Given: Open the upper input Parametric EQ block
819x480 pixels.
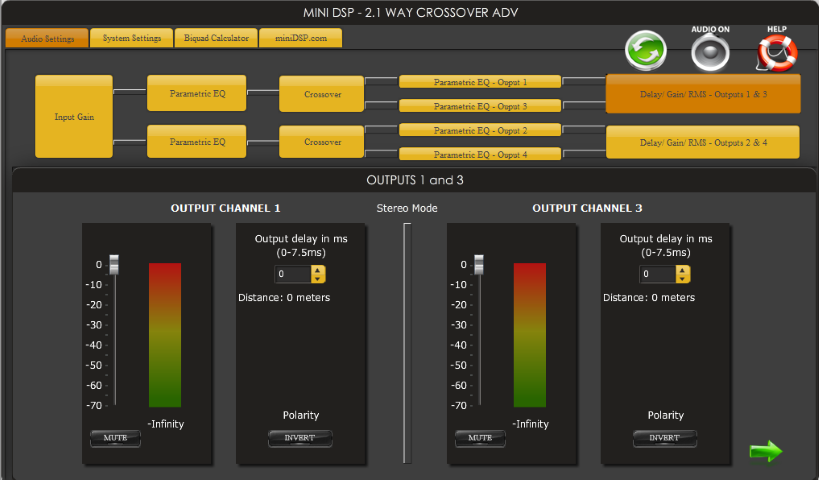Looking at the screenshot, I should coord(196,93).
